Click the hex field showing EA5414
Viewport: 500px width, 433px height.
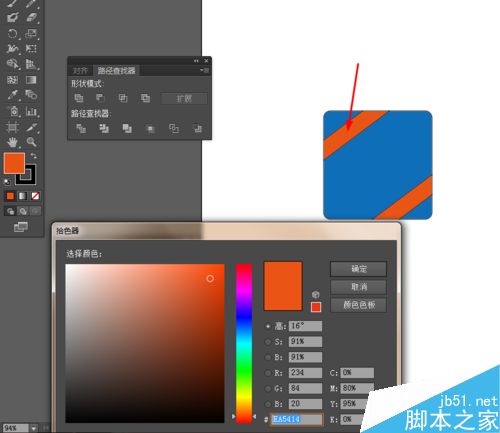tap(296, 419)
